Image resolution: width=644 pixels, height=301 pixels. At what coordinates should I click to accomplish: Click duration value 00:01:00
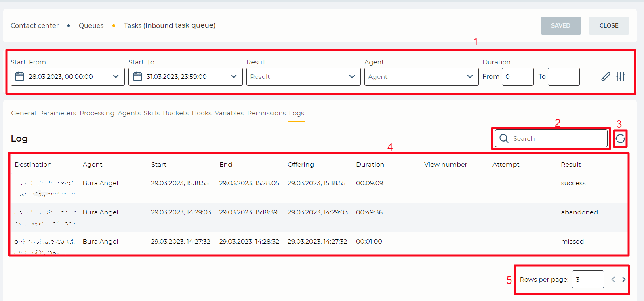pos(369,242)
